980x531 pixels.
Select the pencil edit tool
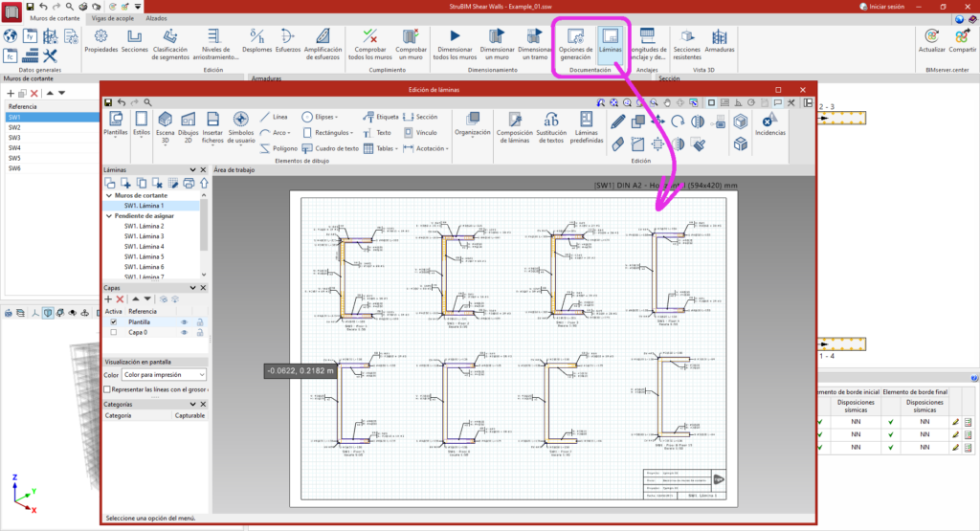(x=617, y=122)
